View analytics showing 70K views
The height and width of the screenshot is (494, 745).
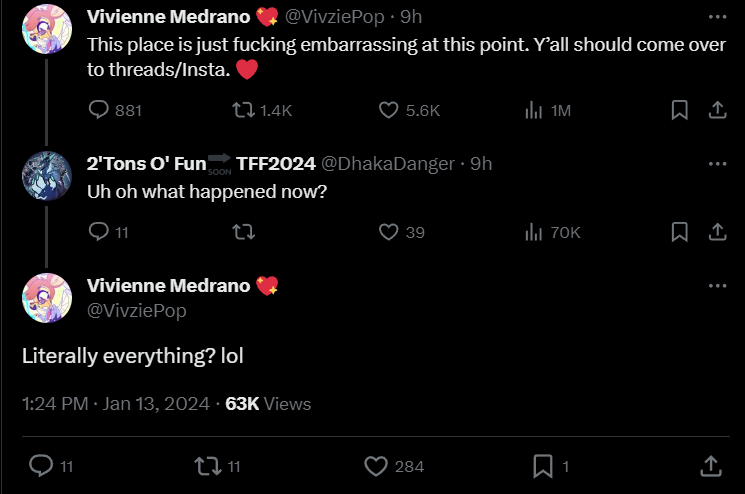coord(534,232)
